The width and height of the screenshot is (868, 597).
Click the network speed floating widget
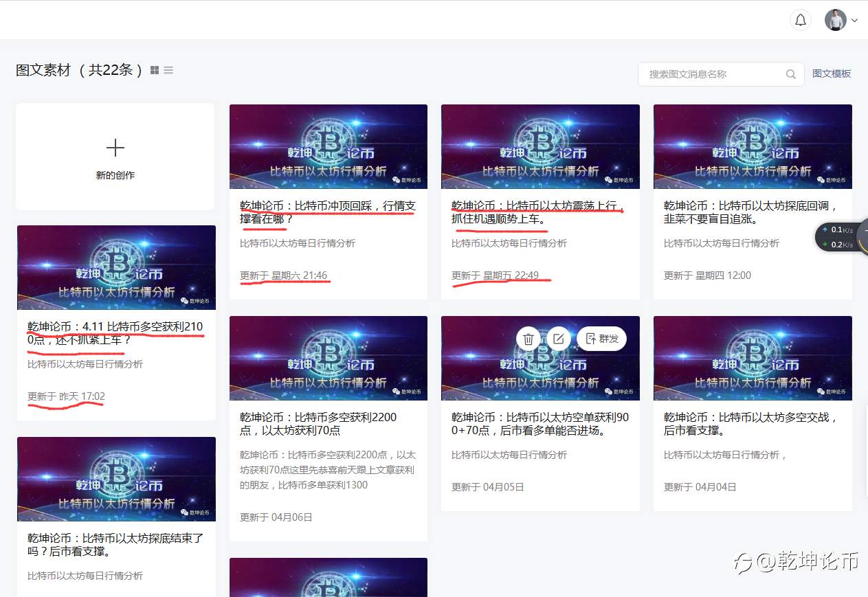coord(841,237)
